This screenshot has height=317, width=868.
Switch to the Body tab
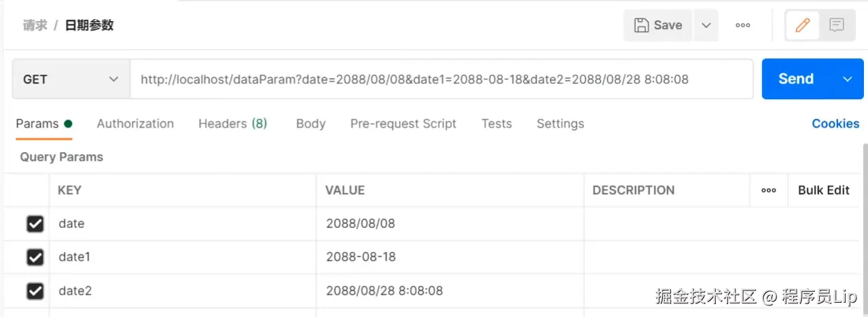coord(310,124)
